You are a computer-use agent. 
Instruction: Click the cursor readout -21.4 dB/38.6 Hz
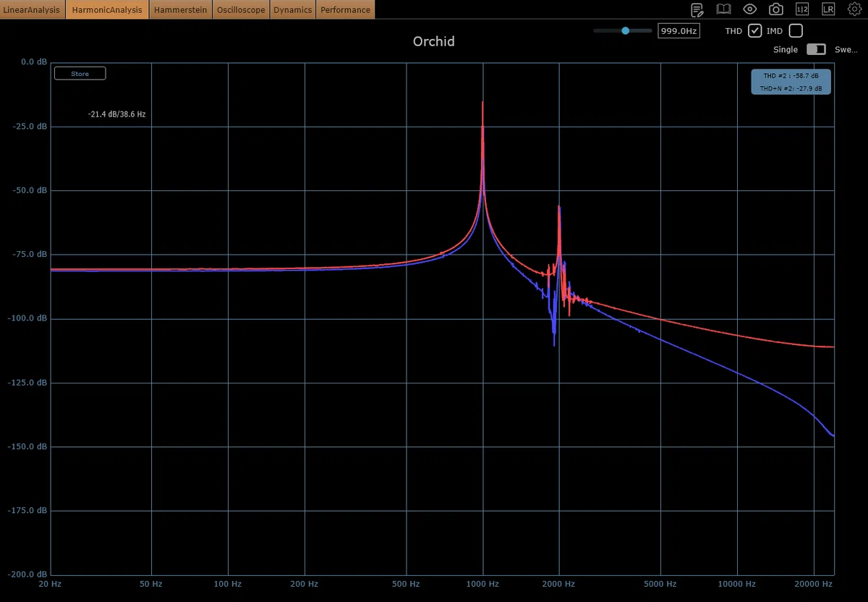point(116,114)
